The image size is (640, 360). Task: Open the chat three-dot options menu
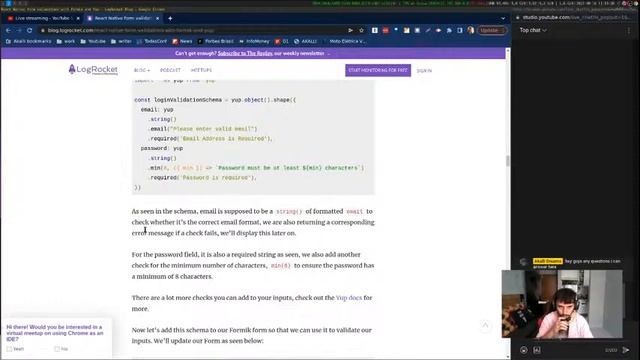pos(629,30)
